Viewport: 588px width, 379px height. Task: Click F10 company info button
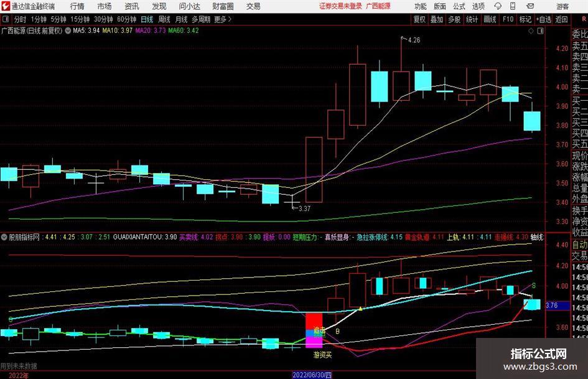tap(508, 19)
